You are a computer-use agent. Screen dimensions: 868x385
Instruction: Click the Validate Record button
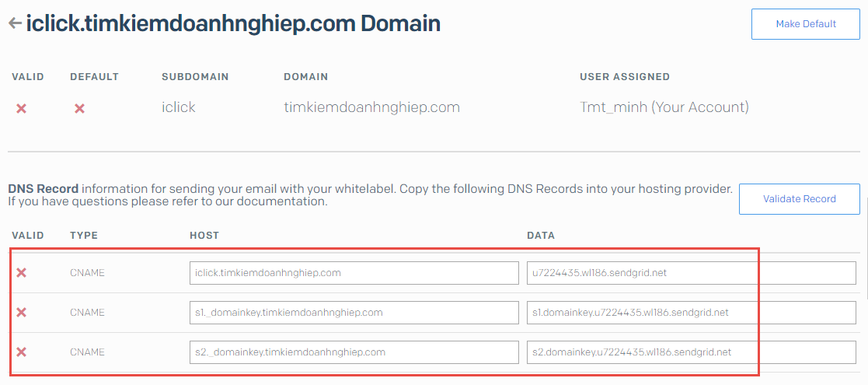(x=800, y=199)
